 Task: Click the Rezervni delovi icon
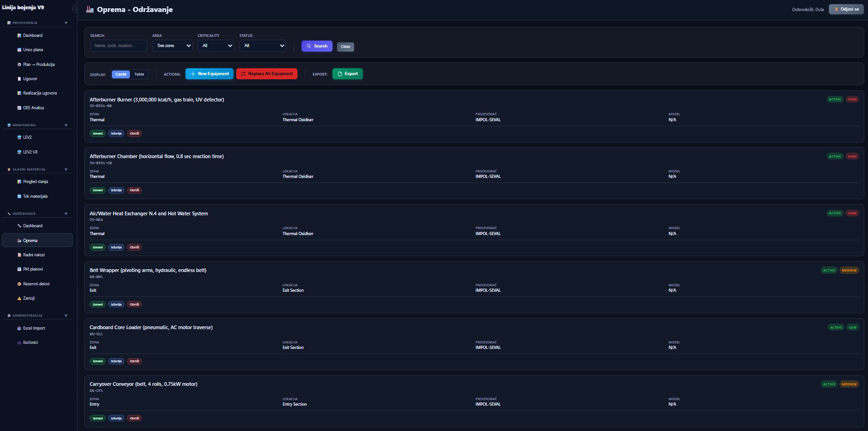coord(19,284)
